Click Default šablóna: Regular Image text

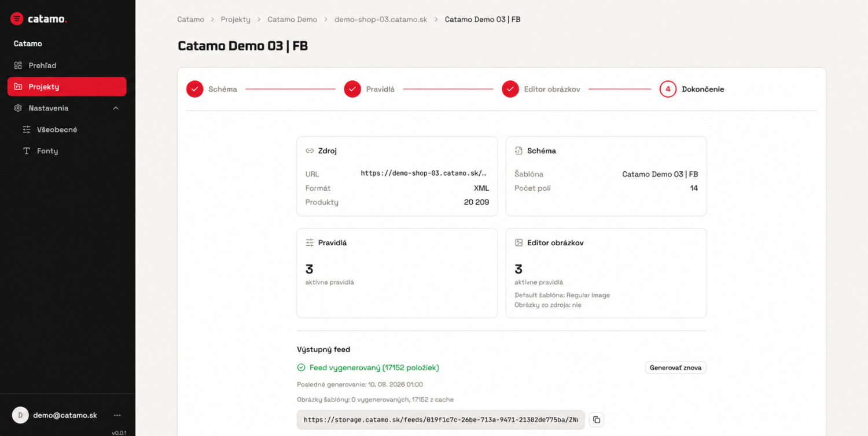click(562, 295)
